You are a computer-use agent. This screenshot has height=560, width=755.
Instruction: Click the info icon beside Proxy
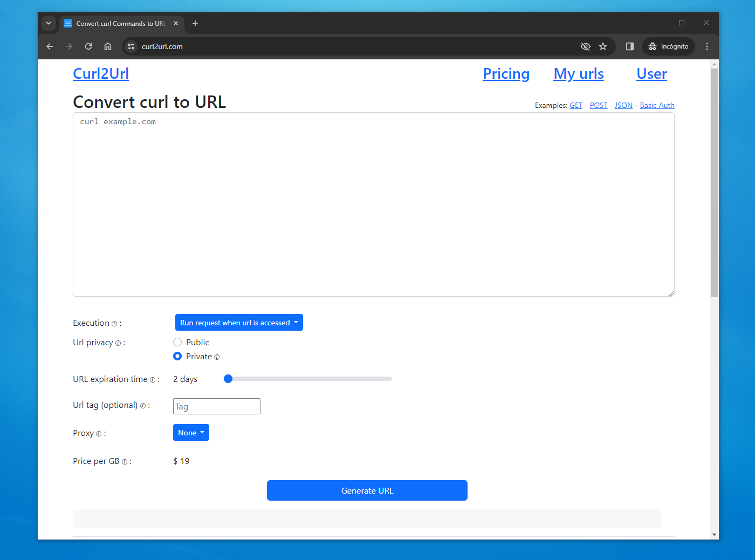pyautogui.click(x=99, y=434)
